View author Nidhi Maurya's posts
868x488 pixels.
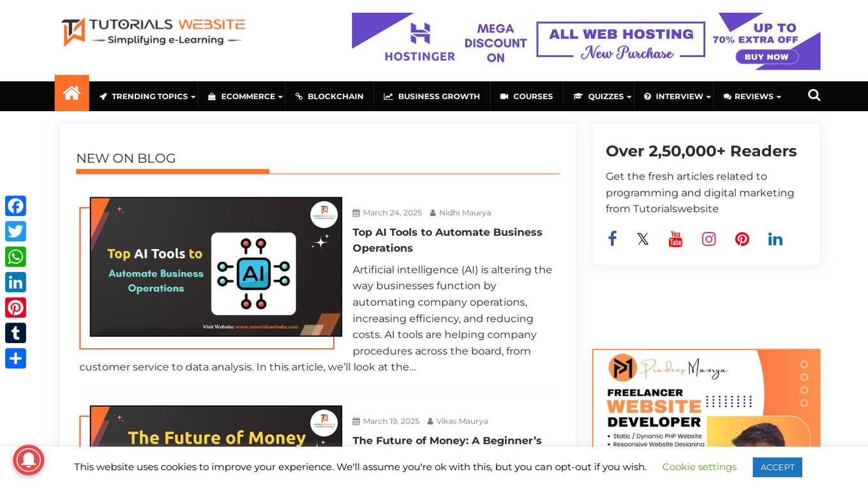click(x=465, y=213)
